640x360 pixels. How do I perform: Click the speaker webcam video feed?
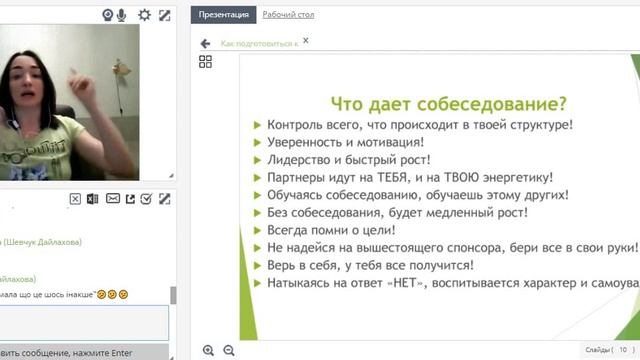click(x=69, y=102)
